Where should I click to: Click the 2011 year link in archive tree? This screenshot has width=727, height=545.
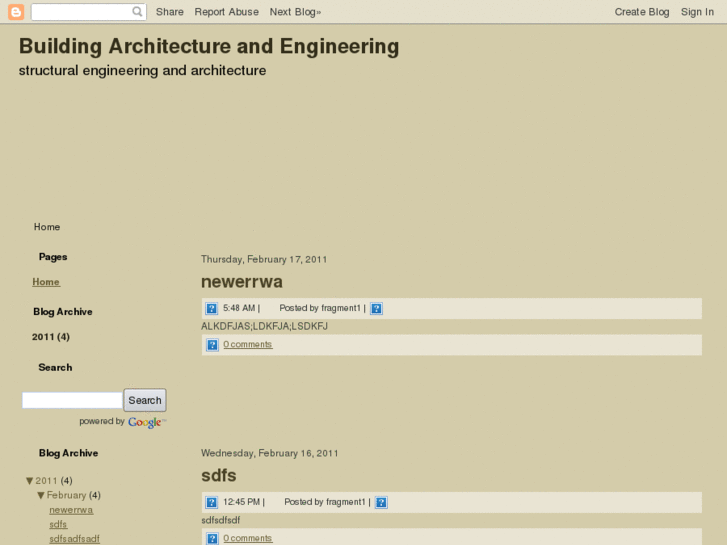coord(46,481)
